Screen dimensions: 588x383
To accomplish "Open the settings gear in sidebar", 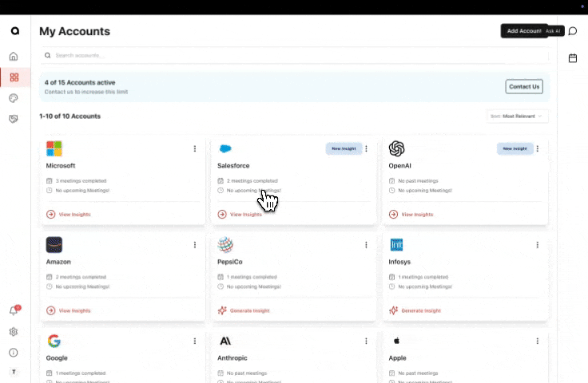I will [x=14, y=332].
